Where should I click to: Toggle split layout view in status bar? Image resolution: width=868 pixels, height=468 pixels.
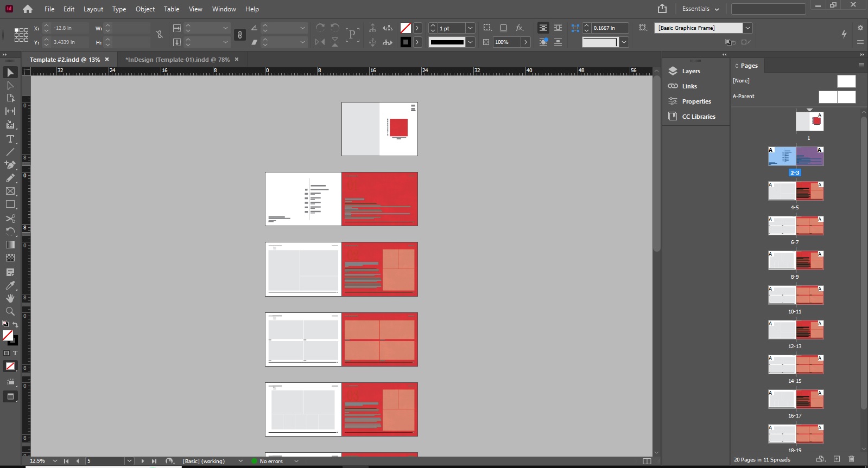tap(647, 461)
